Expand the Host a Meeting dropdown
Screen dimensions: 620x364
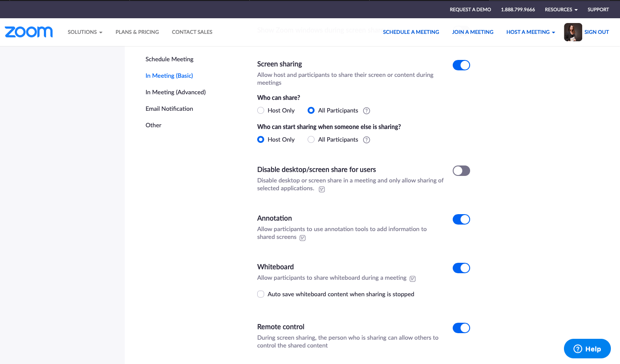[x=530, y=32]
